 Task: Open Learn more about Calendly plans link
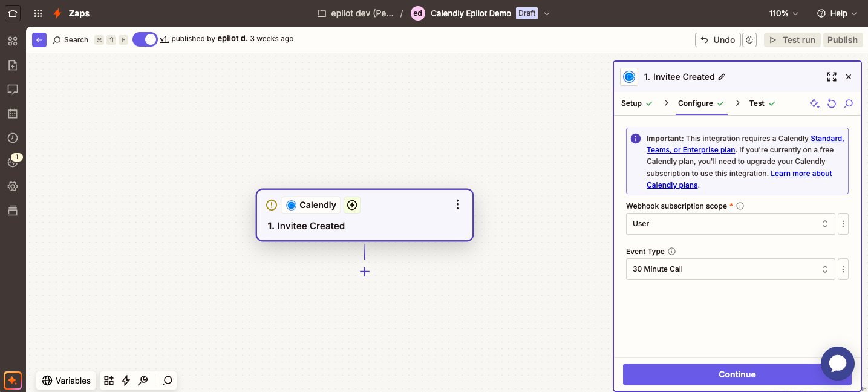pos(739,179)
